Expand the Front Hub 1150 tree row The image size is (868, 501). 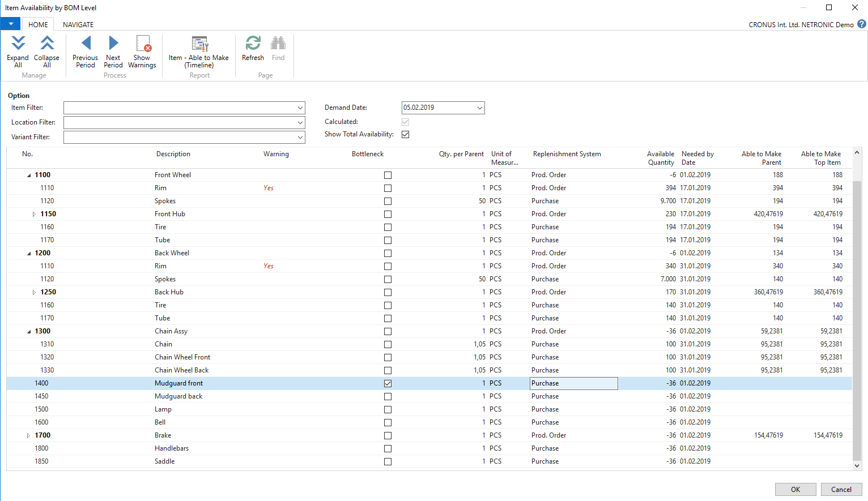(x=33, y=214)
